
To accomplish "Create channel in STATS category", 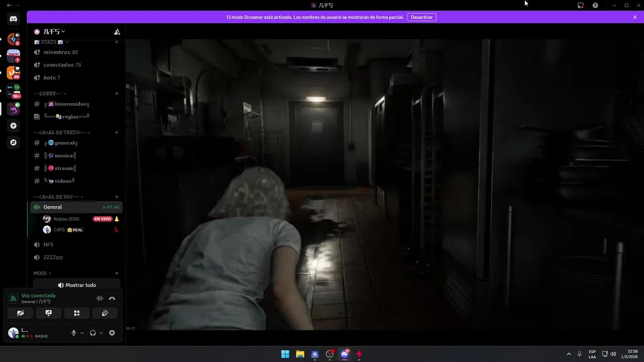I will coord(117,42).
